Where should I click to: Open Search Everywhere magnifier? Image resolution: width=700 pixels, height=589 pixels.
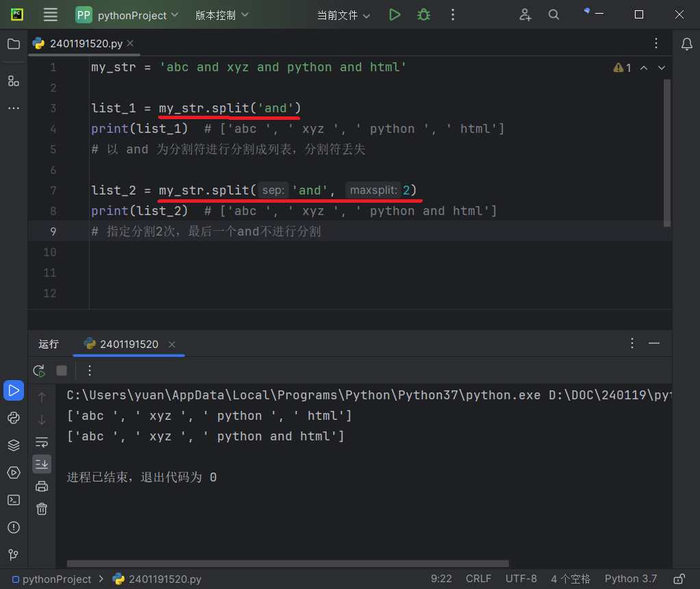553,15
